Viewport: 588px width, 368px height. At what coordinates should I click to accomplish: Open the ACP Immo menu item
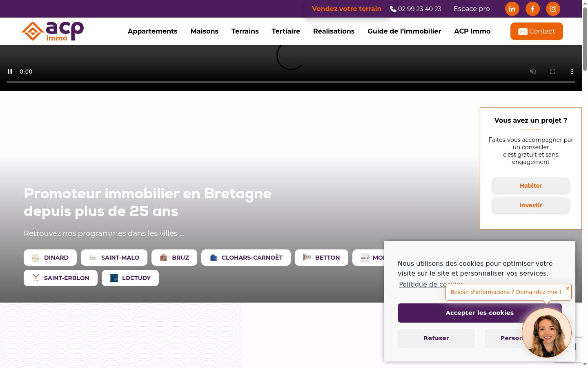click(472, 31)
